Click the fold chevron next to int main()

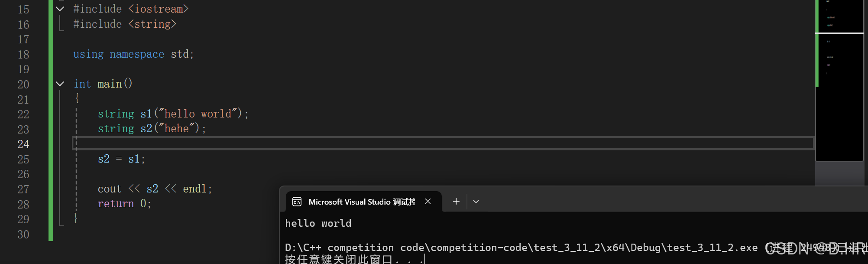click(x=60, y=84)
